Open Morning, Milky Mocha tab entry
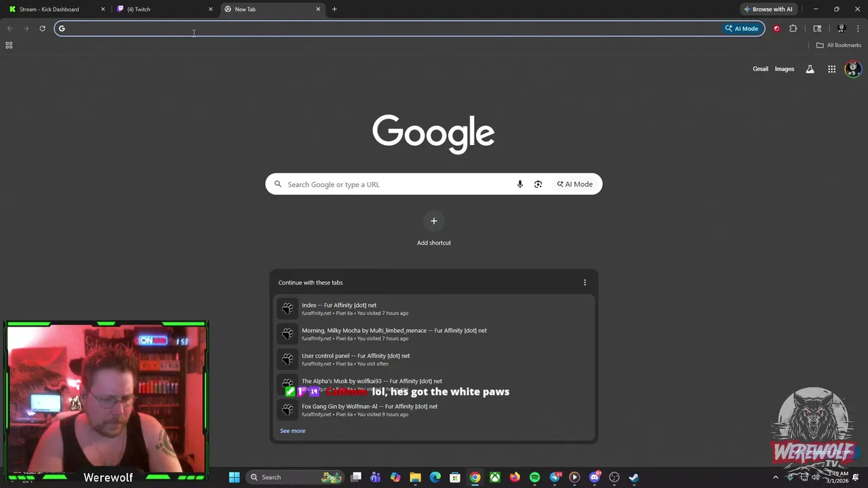 point(434,334)
